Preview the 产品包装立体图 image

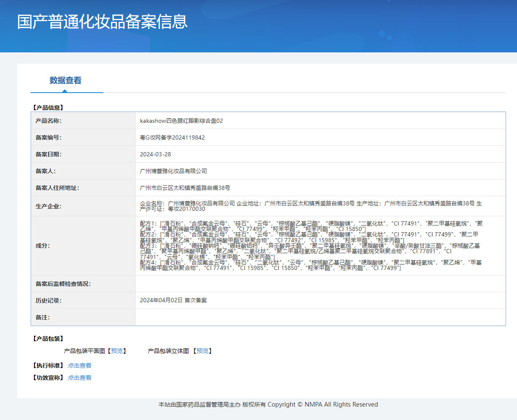click(202, 351)
